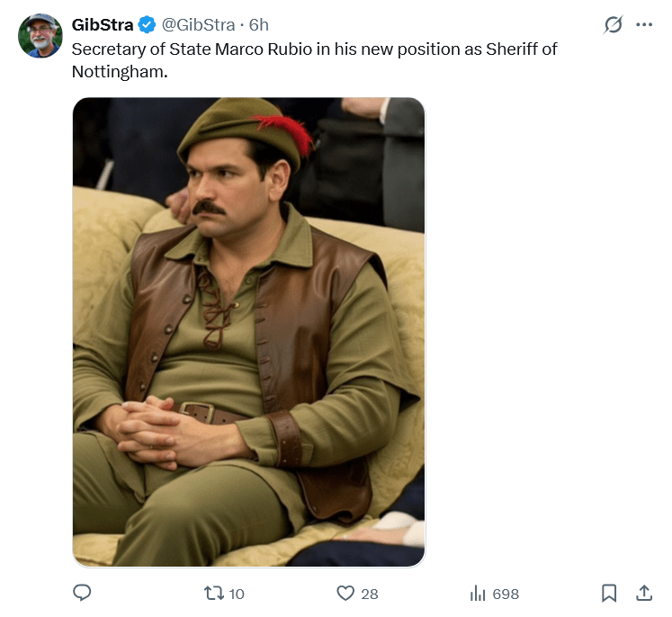Click the like count 28

pos(370,594)
